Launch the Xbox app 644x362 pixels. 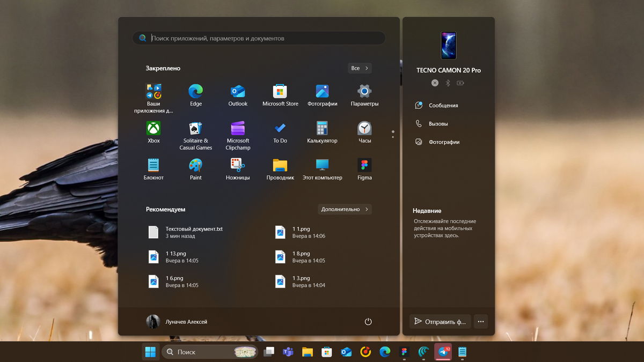[x=153, y=132]
